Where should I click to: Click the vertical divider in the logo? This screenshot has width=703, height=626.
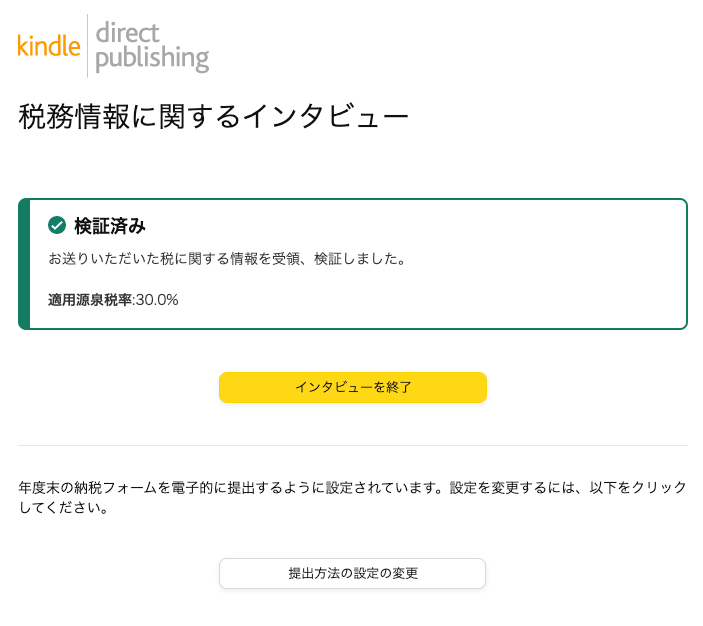click(87, 46)
